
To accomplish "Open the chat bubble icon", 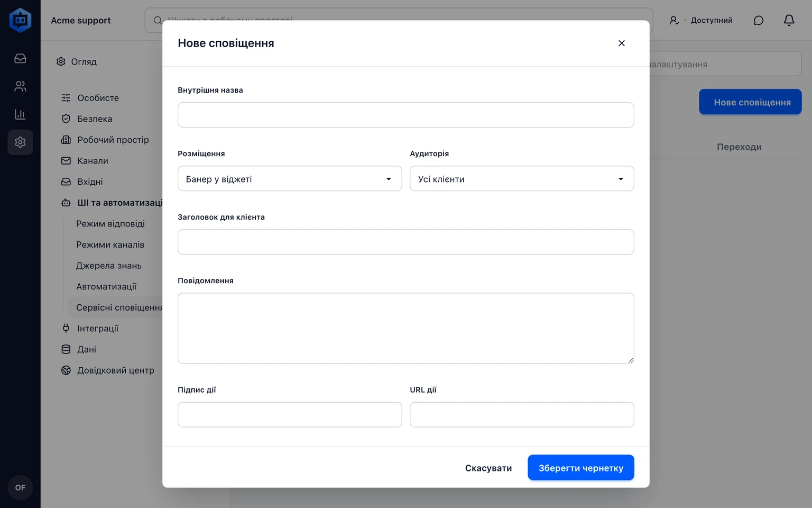I will [759, 20].
